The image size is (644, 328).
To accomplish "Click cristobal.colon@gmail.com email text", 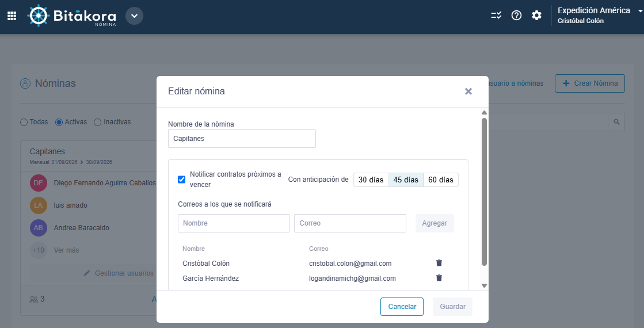I will (x=350, y=263).
